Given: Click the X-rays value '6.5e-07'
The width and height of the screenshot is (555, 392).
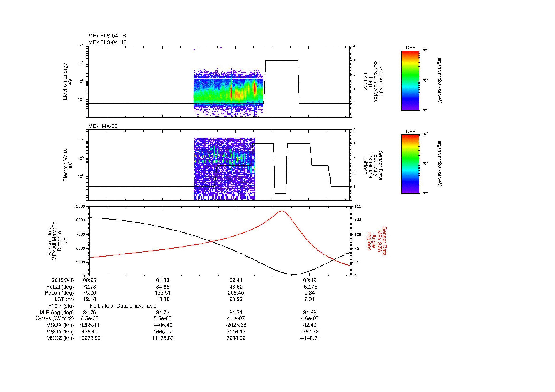Looking at the screenshot, I should pyautogui.click(x=90, y=318).
